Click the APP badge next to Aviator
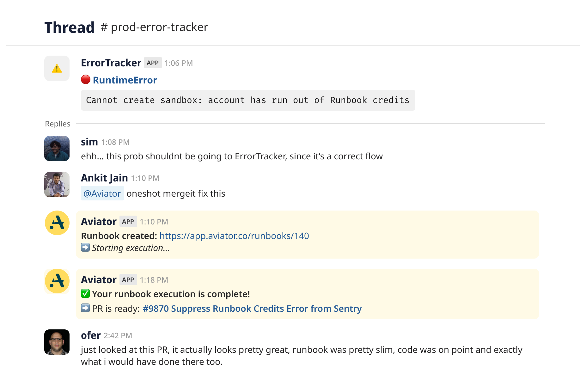 [128, 222]
